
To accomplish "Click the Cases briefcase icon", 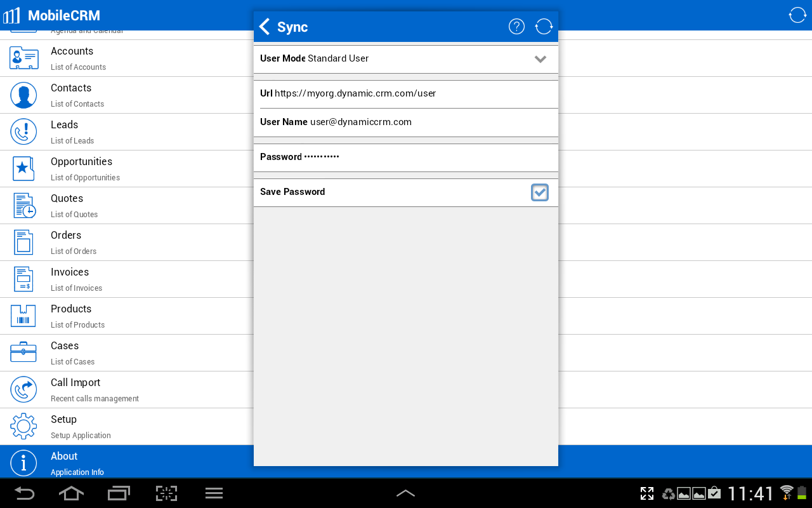I will click(x=23, y=352).
